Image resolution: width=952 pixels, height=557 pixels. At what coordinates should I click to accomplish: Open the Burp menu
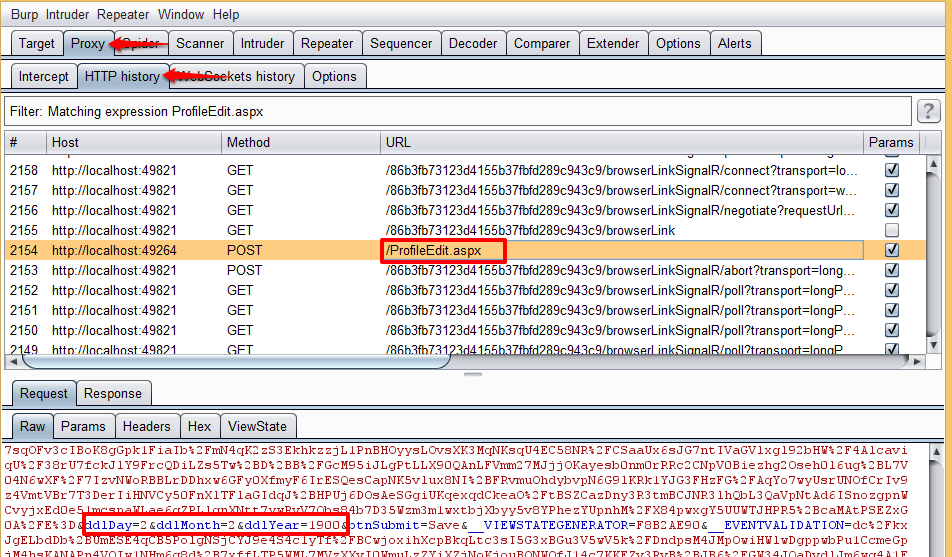point(24,15)
